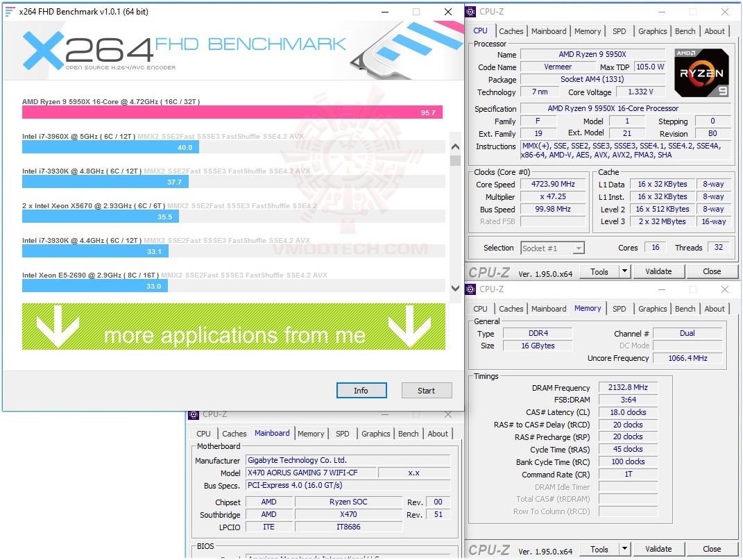
Task: Click Start to run the x264 benchmark
Action: click(x=427, y=391)
